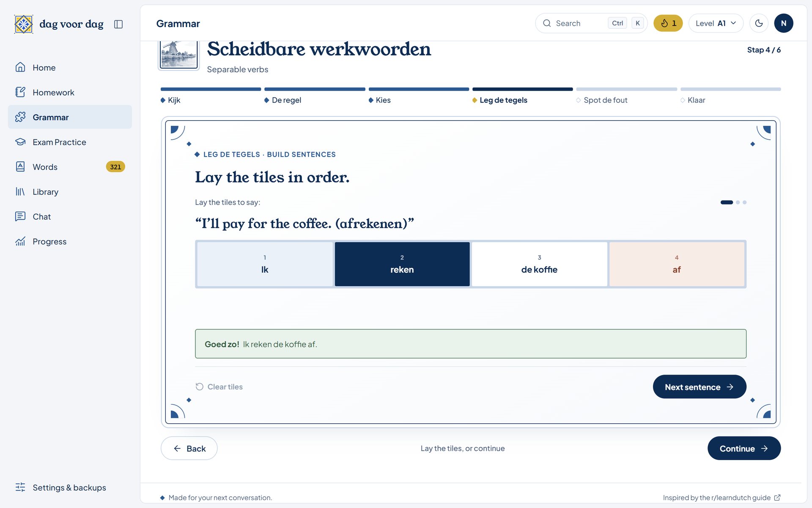Open Home from the sidebar
Image resolution: width=812 pixels, height=508 pixels.
point(70,67)
